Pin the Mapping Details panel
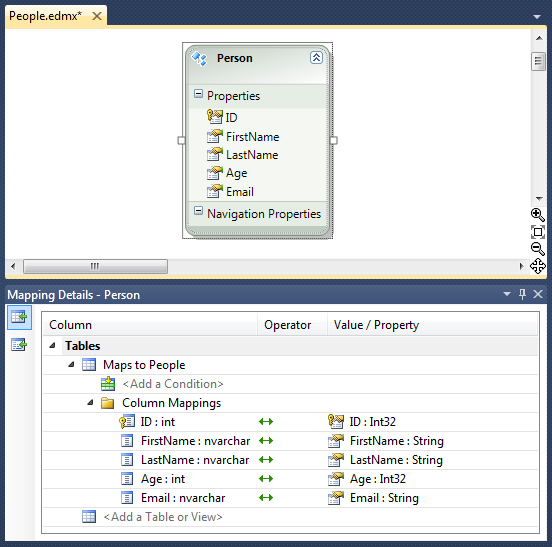This screenshot has height=547, width=552. [522, 294]
